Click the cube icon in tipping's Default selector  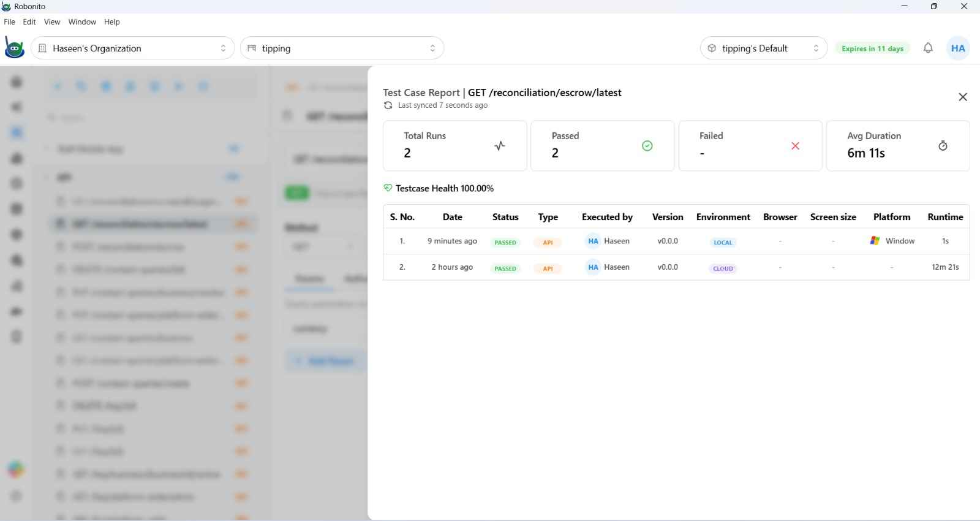click(x=712, y=48)
